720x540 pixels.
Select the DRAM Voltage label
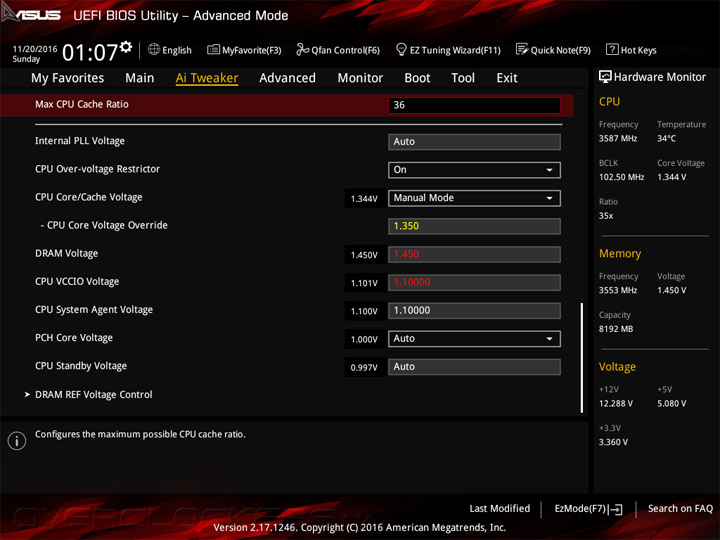pyautogui.click(x=67, y=253)
